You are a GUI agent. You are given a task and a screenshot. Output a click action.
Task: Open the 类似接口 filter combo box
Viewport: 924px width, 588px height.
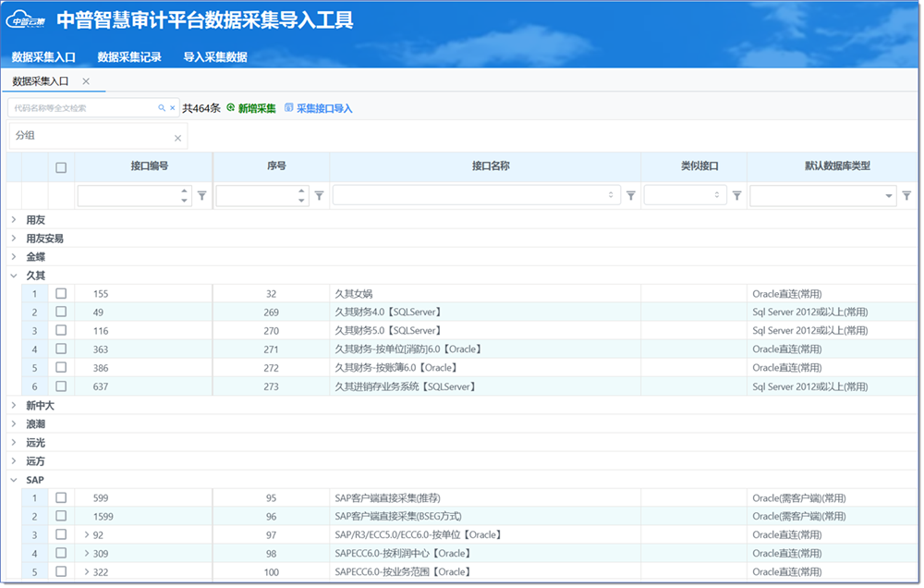click(686, 195)
